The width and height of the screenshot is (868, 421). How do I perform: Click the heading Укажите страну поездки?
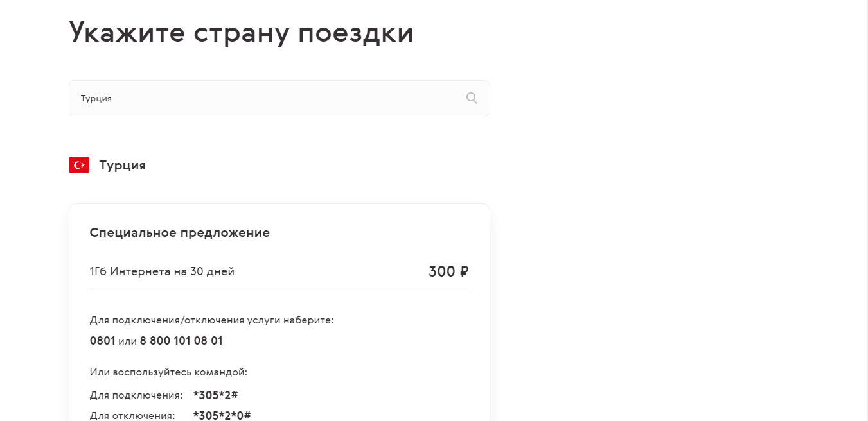241,33
